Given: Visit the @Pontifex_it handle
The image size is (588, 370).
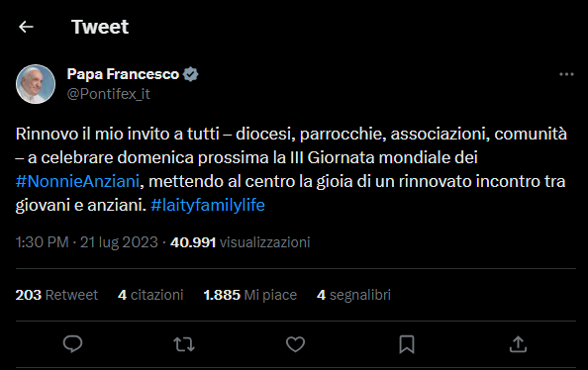Looking at the screenshot, I should (108, 94).
